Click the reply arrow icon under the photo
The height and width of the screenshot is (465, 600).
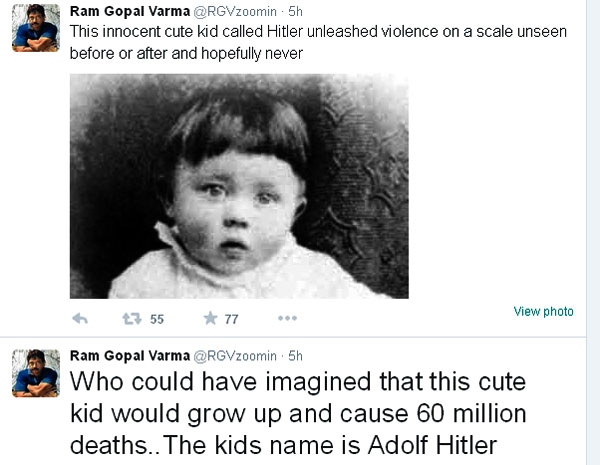(81, 319)
